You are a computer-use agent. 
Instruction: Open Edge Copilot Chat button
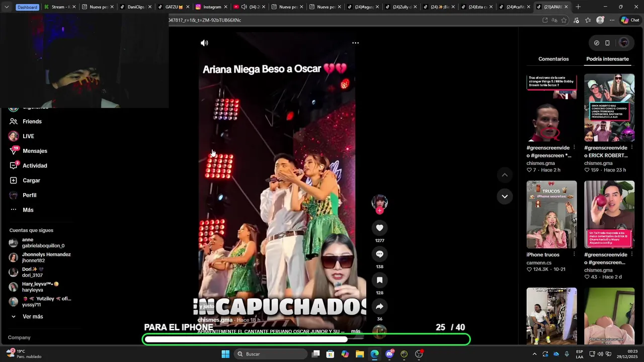630,20
